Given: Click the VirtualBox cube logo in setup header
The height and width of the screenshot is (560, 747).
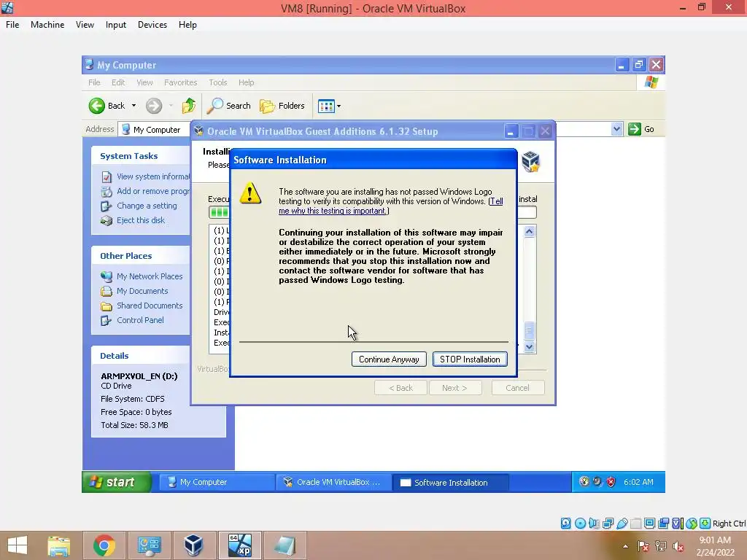Looking at the screenshot, I should coord(530,162).
